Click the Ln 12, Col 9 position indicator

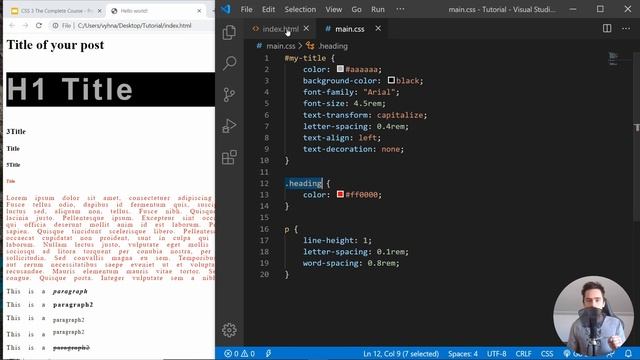point(401,353)
